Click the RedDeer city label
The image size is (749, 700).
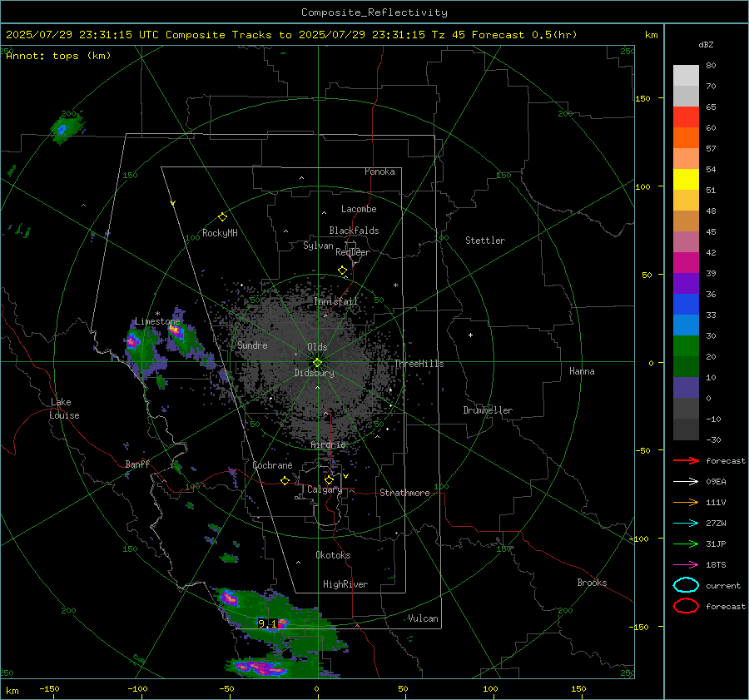coord(353,252)
